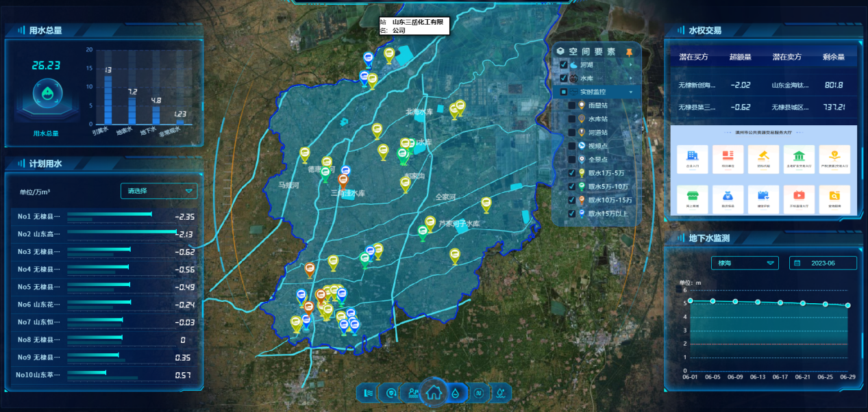Open the 棣海 station dropdown
Viewport: 868px width, 412px height.
(745, 263)
